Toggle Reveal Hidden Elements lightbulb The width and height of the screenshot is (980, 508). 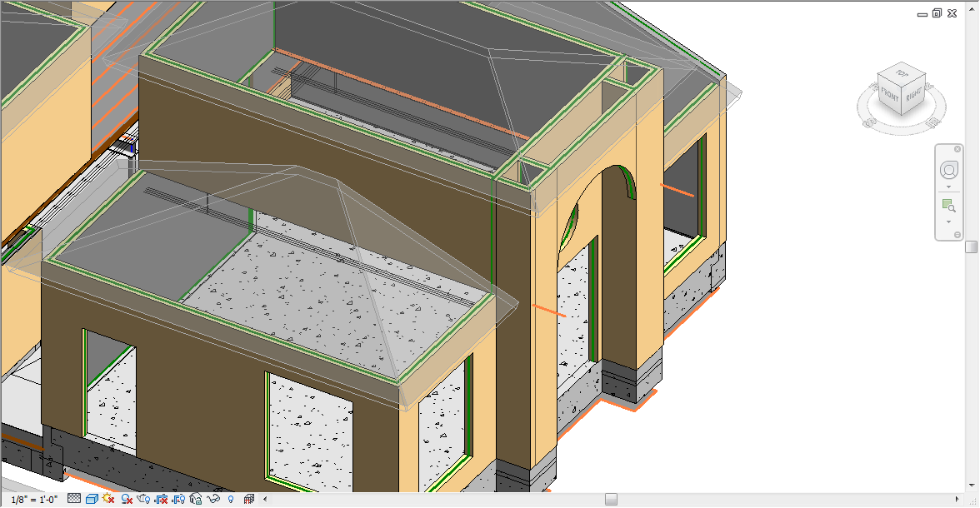(231, 499)
